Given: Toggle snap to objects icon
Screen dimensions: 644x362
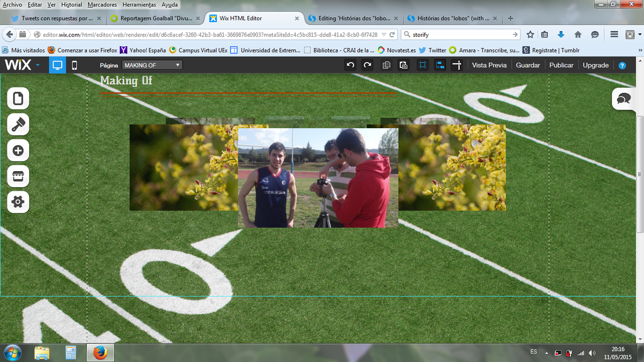Looking at the screenshot, I should pos(440,65).
